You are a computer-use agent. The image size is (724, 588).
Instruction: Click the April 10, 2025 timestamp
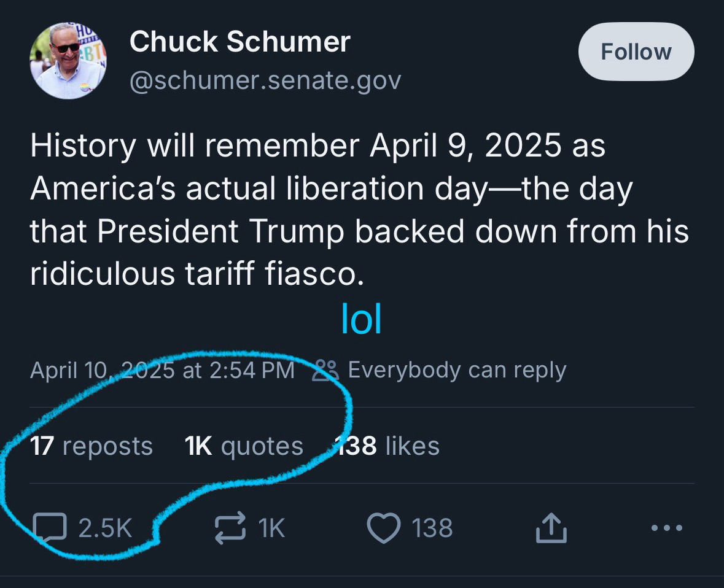tap(162, 370)
